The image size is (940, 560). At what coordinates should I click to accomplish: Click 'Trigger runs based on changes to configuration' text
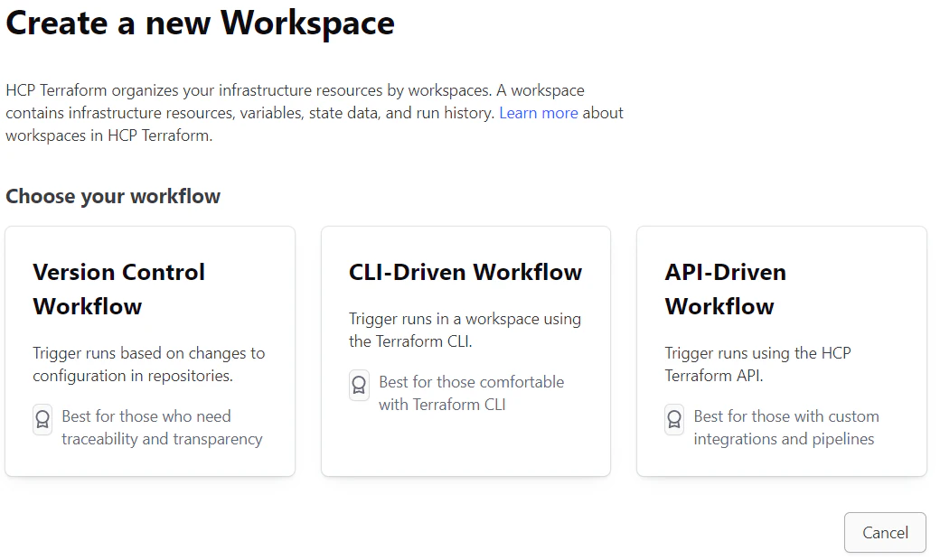[x=148, y=364]
